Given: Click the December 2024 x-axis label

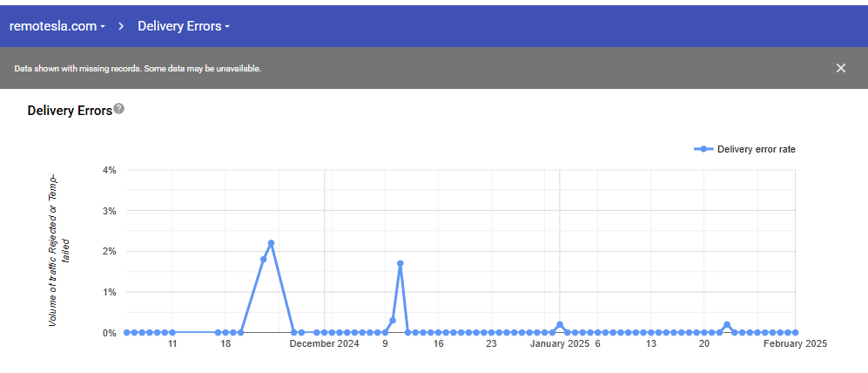Looking at the screenshot, I should point(324,344).
